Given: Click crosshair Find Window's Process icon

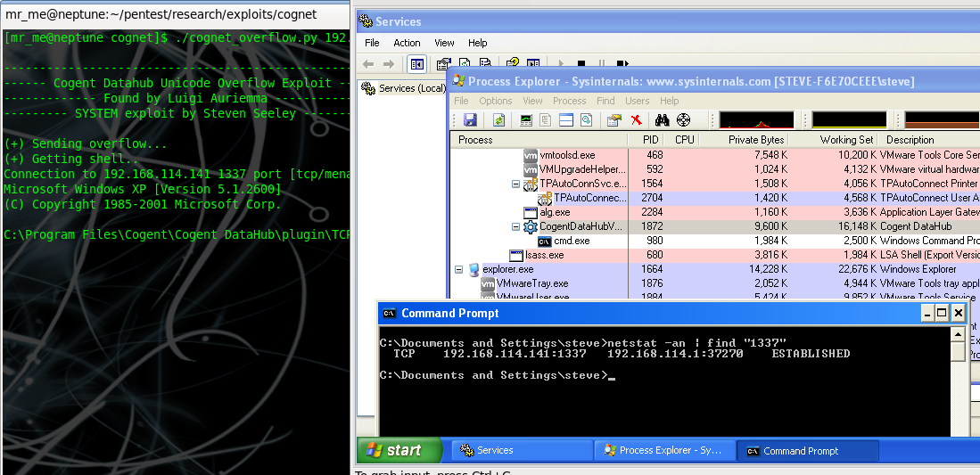Looking at the screenshot, I should pyautogui.click(x=684, y=120).
